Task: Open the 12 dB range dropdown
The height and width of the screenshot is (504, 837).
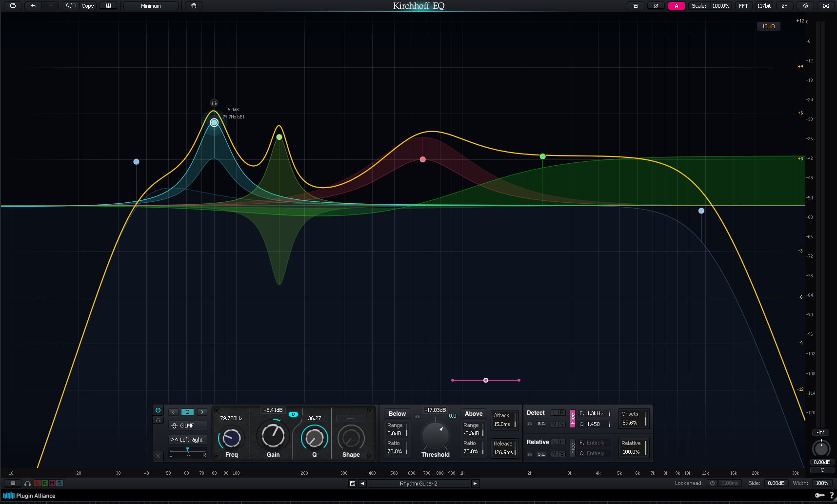Action: tap(768, 26)
